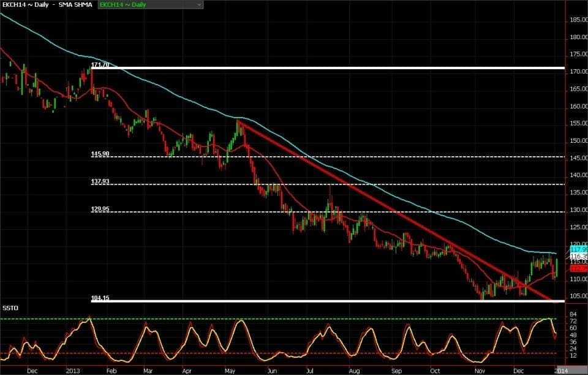
Task: Click the 129.95 dashed level label
Action: (x=100, y=209)
